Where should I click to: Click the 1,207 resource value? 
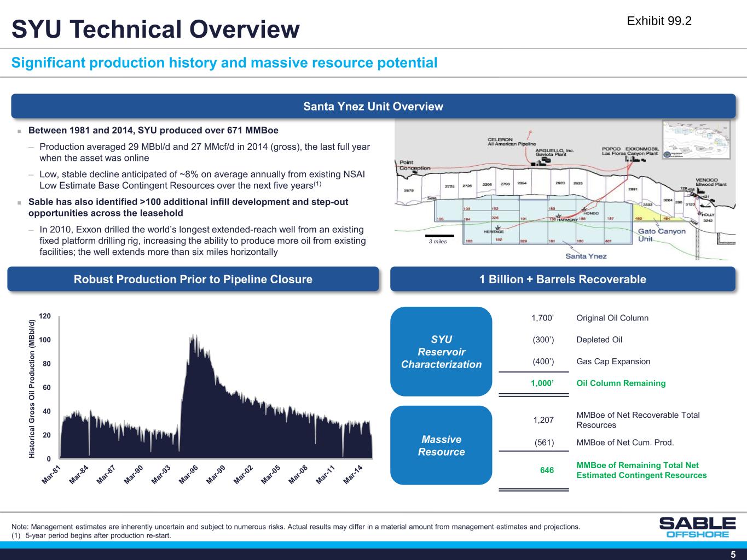(543, 420)
